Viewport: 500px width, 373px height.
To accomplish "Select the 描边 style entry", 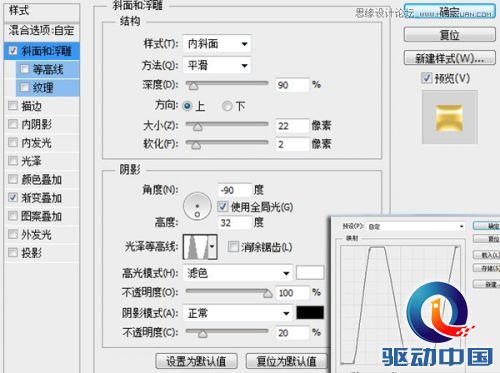I will (x=42, y=106).
